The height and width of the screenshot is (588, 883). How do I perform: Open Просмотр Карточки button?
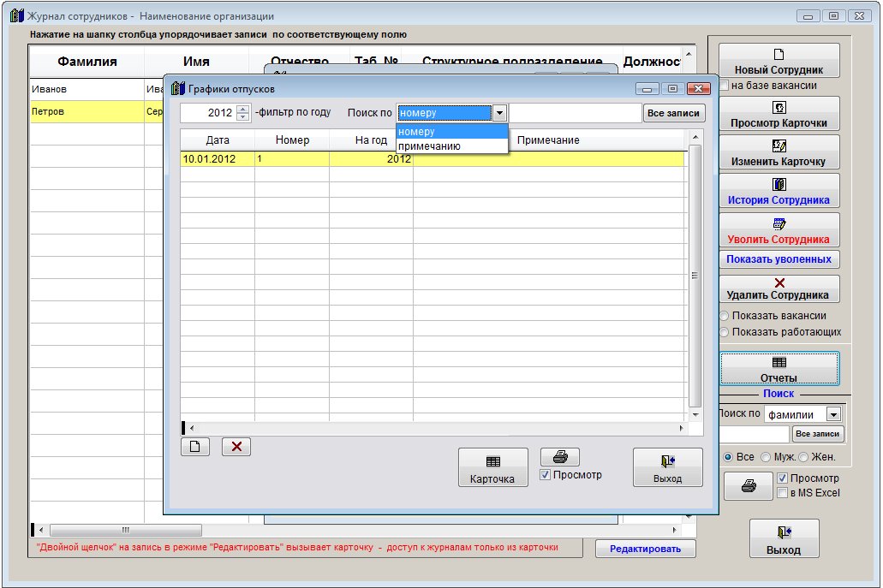pyautogui.click(x=779, y=114)
